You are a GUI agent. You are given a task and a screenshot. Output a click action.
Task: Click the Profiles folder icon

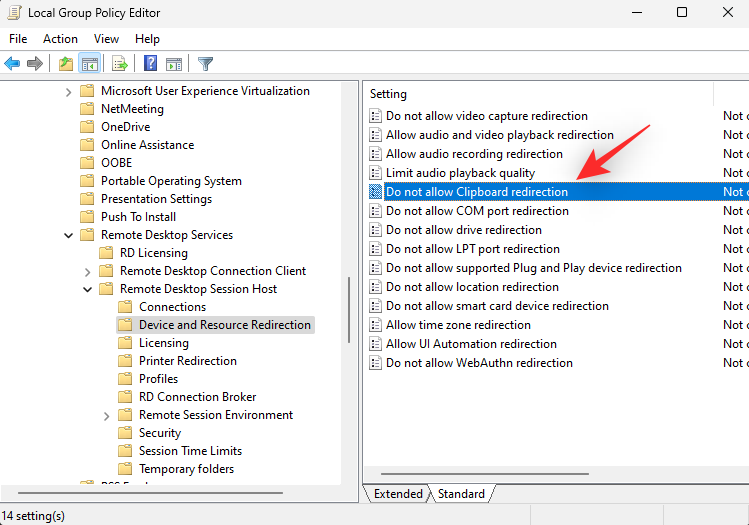[125, 379]
